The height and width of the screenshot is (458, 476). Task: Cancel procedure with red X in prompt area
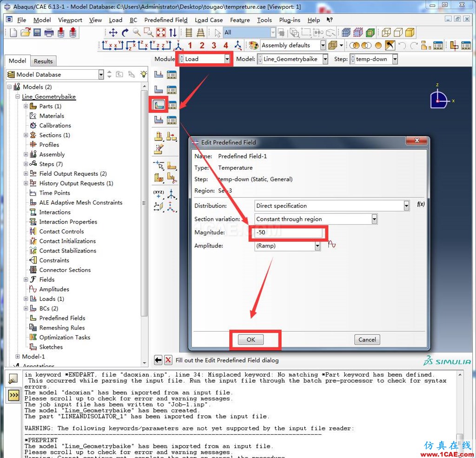[x=168, y=360]
